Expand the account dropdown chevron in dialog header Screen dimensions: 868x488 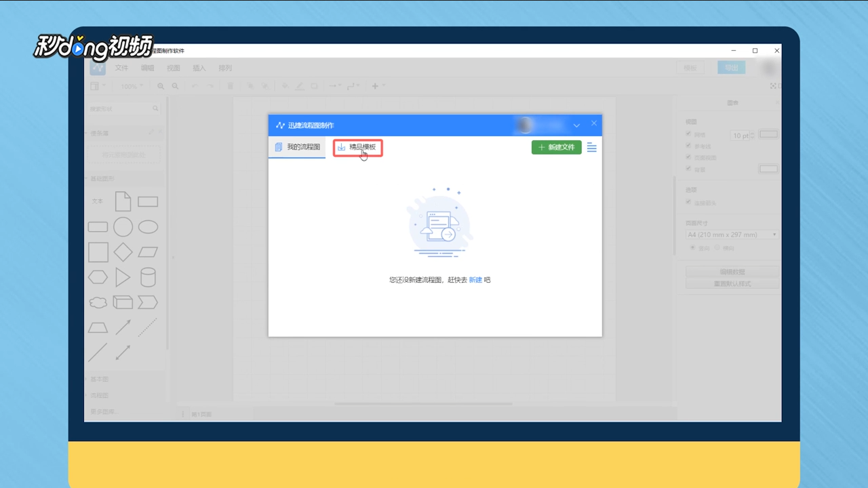coord(576,125)
